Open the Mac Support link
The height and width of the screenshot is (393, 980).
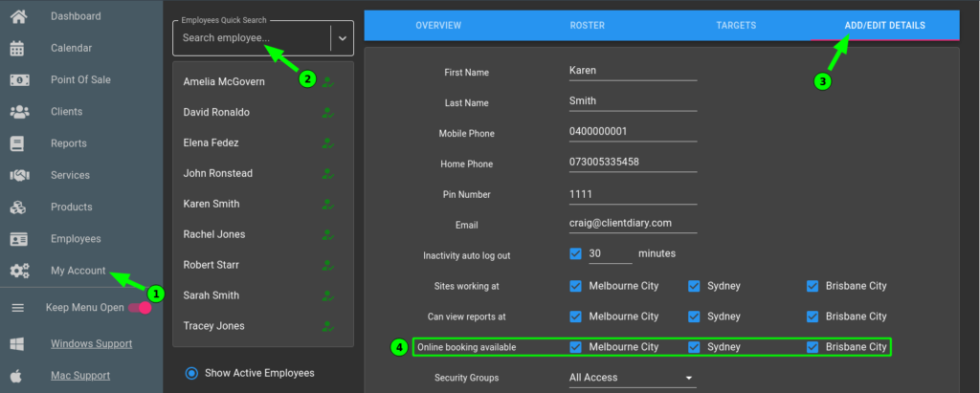[80, 376]
